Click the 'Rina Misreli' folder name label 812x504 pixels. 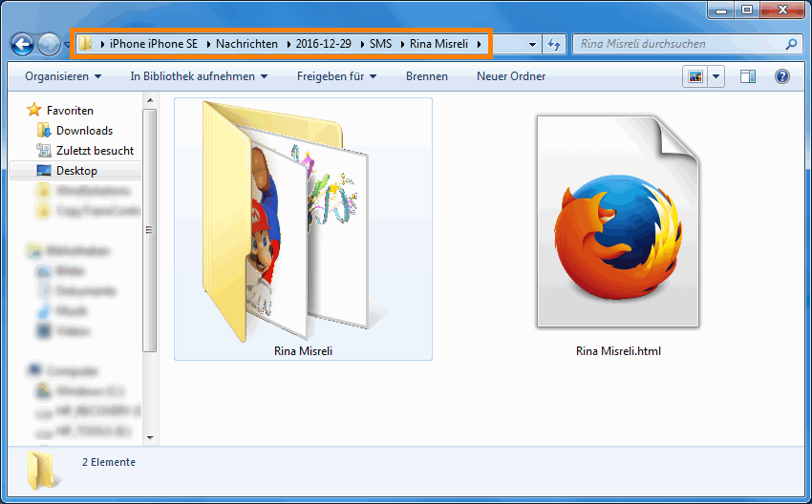(303, 351)
